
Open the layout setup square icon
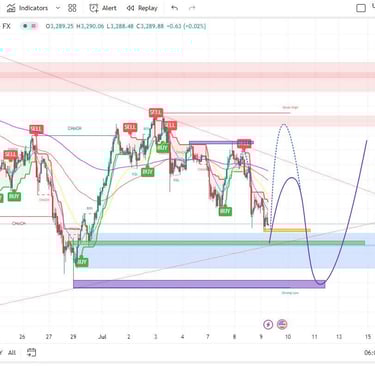click(x=361, y=8)
